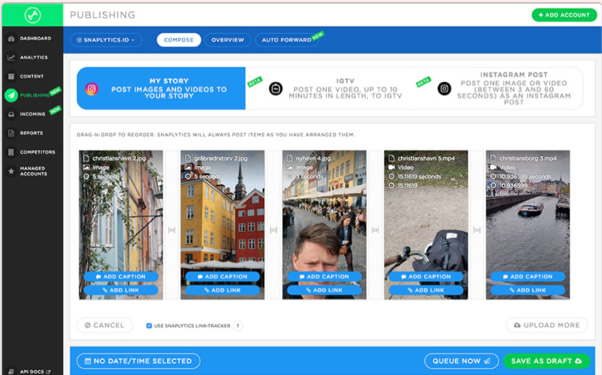Screen dimensions: 602x375
Task: Click the Instagram Post circular icon
Action: 444,89
